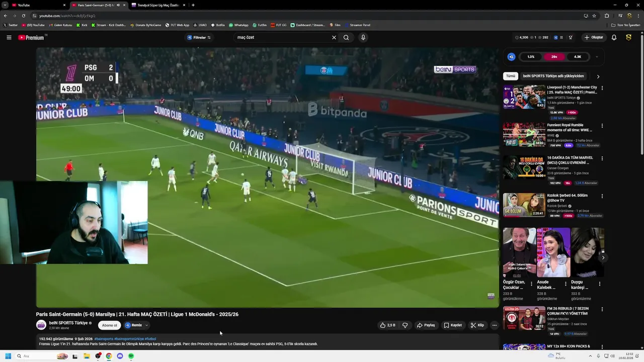Click the Windows taskbar search box
This screenshot has width=644, height=362.
click(x=43, y=356)
